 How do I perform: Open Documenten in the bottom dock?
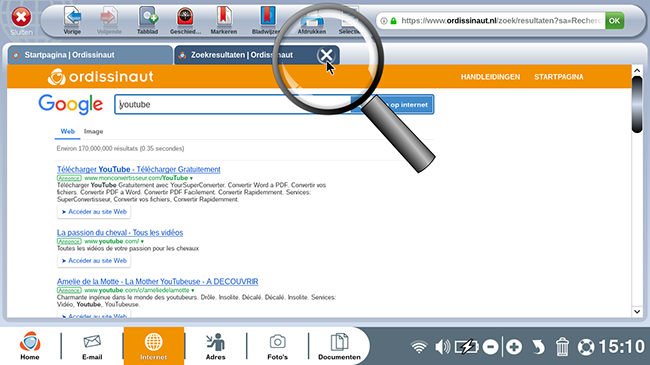coord(339,346)
